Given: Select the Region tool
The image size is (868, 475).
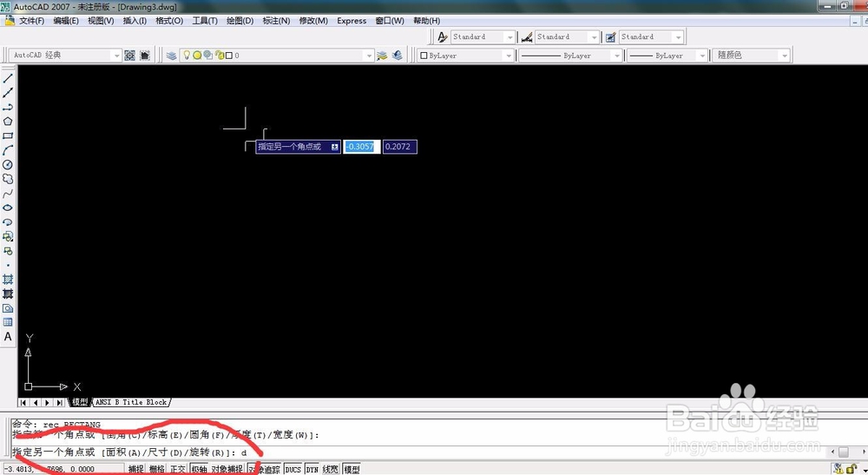Looking at the screenshot, I should tap(8, 307).
